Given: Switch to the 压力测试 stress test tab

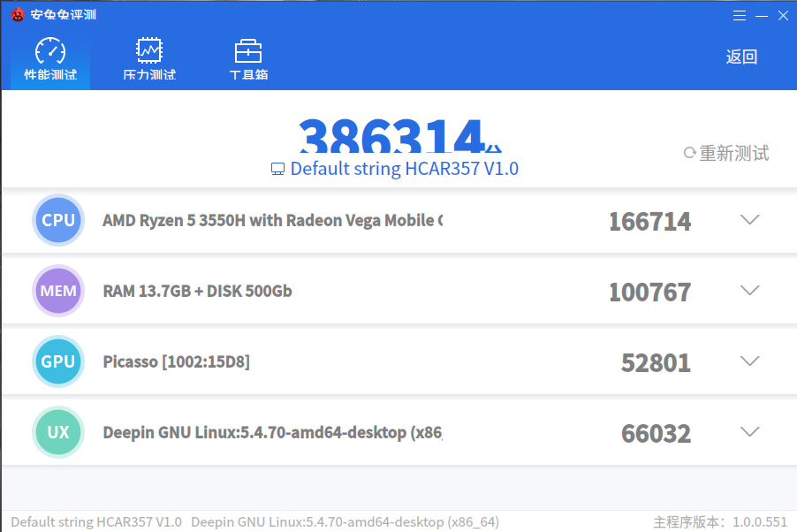Looking at the screenshot, I should point(149,58).
